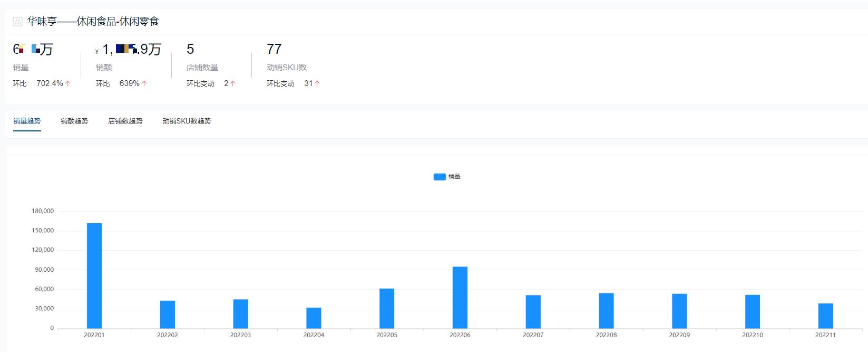Toggle the 销量 legend series
The width and height of the screenshot is (868, 352).
[x=447, y=177]
